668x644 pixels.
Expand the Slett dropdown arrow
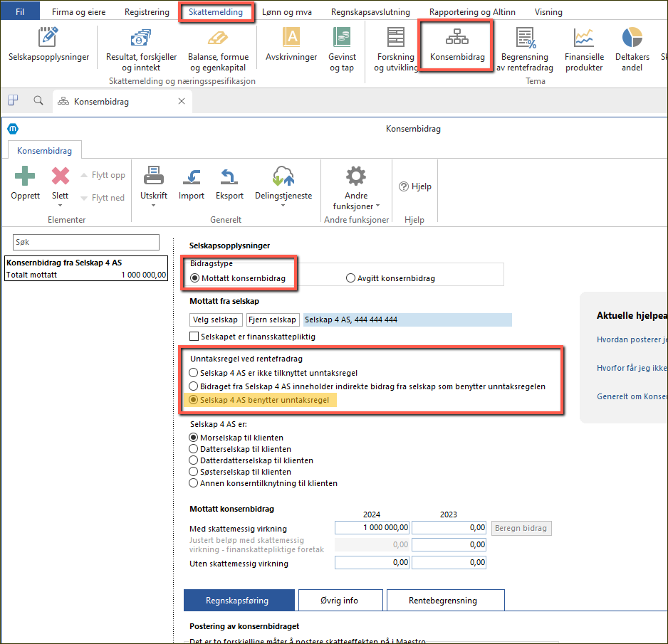click(x=60, y=206)
